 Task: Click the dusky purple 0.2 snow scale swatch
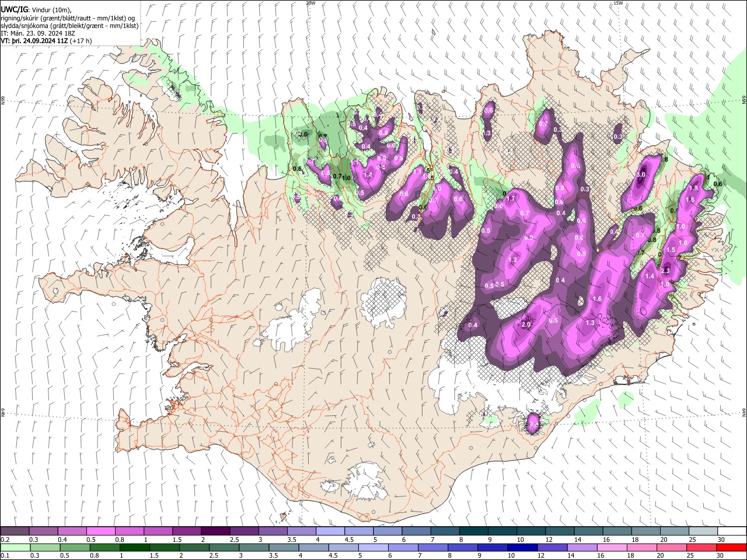(15, 531)
